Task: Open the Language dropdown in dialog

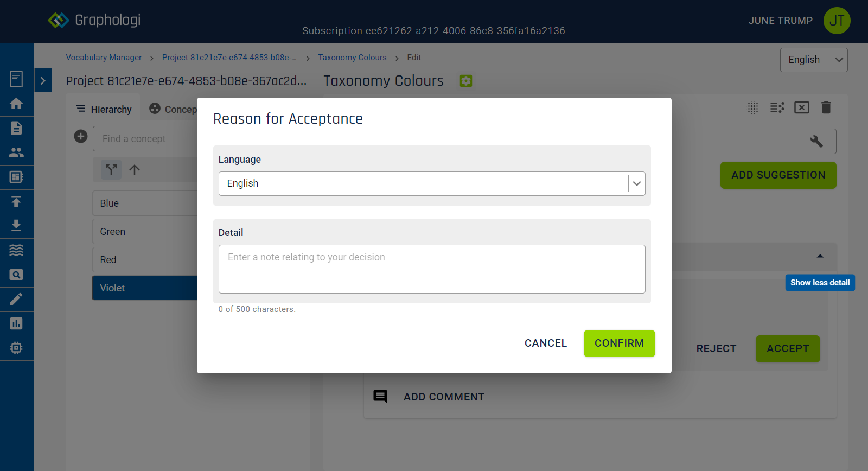Action: (x=432, y=183)
